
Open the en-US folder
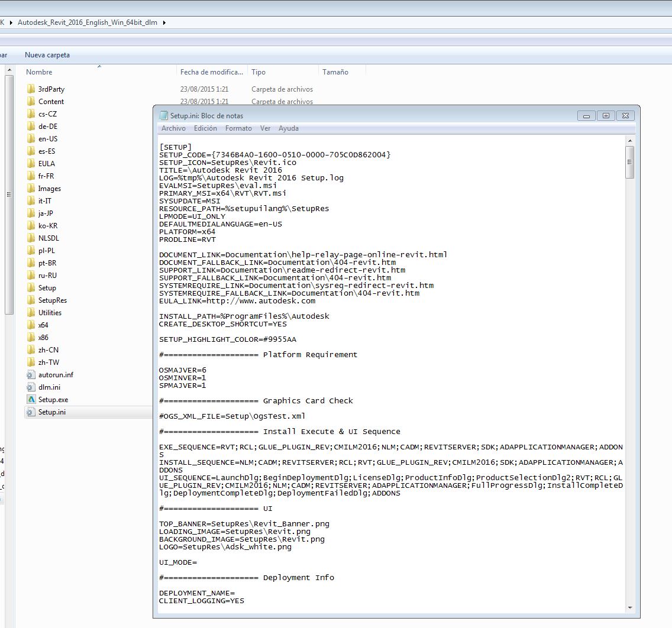click(x=47, y=139)
